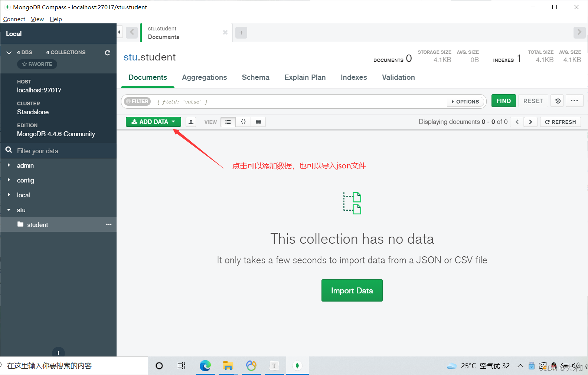The height and width of the screenshot is (375, 588).
Task: Open the View menu
Action: pyautogui.click(x=37, y=19)
